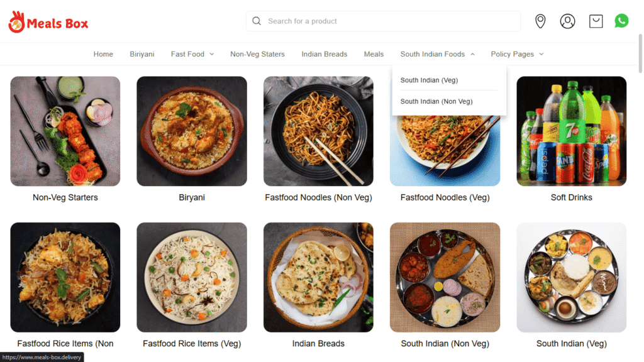This screenshot has width=644, height=362.
Task: Click the page vertical scrollbar
Action: tap(640, 189)
